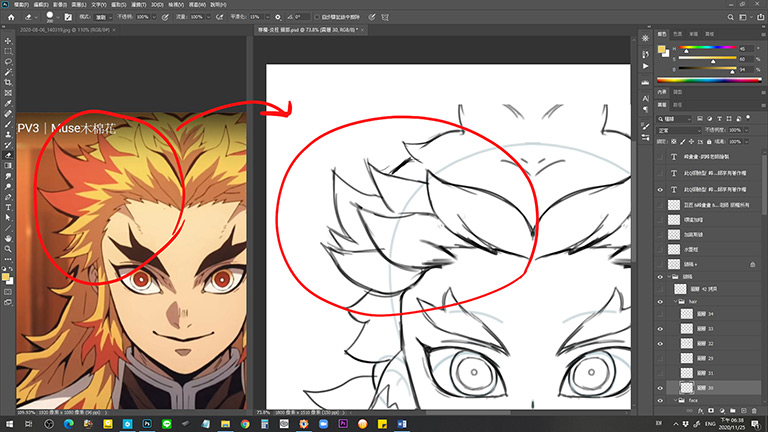The width and height of the screenshot is (768, 432).
Task: Switch to the Swatches tab in color panel
Action: [677, 34]
